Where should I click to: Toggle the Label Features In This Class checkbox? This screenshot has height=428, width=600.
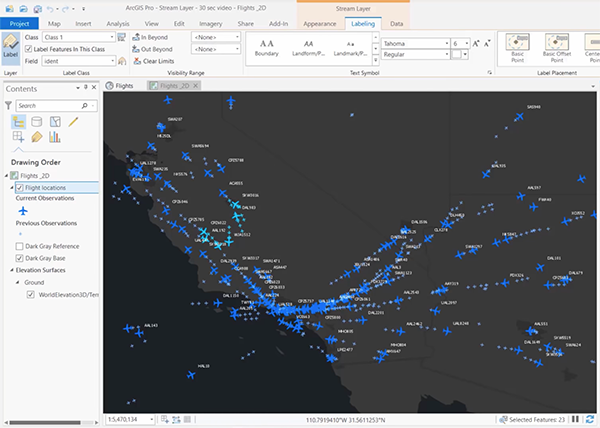tap(28, 49)
